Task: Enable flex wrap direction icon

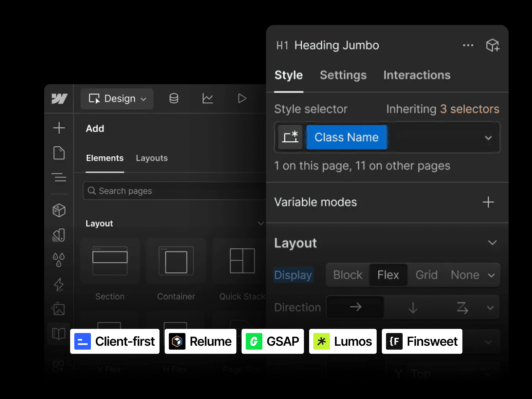Action: pyautogui.click(x=462, y=308)
